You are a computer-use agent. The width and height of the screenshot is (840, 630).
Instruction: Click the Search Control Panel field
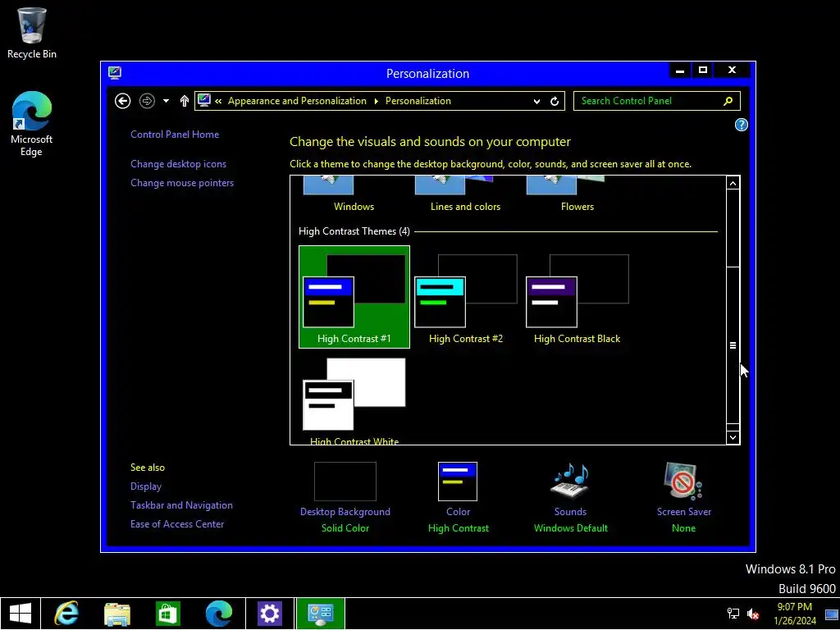tap(657, 101)
